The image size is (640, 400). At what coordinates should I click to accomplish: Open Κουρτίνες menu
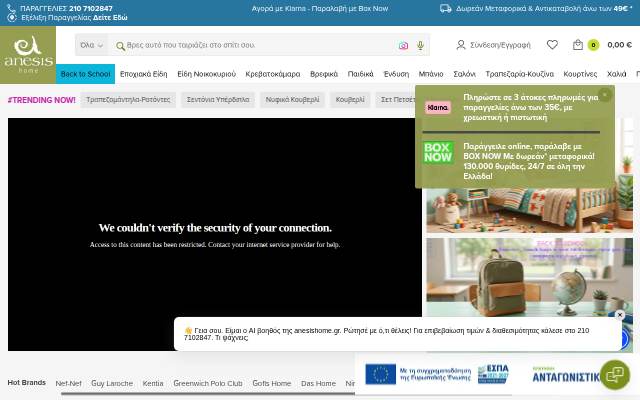pos(580,74)
